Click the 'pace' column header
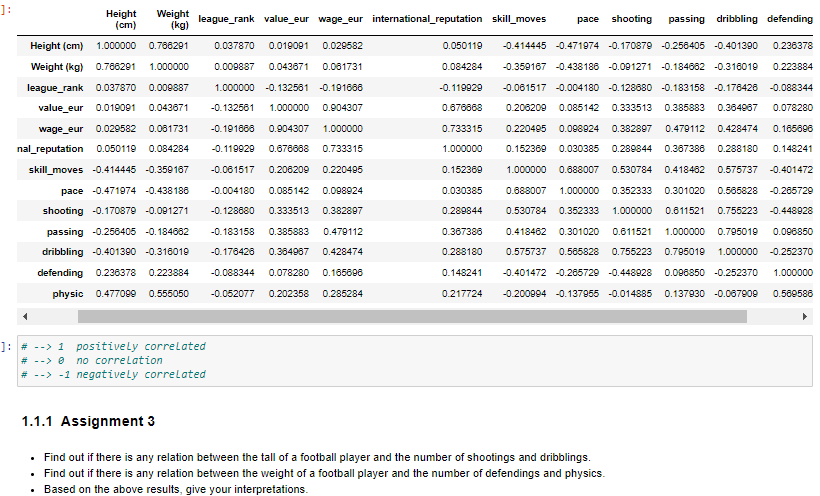820x496 pixels. tap(588, 19)
